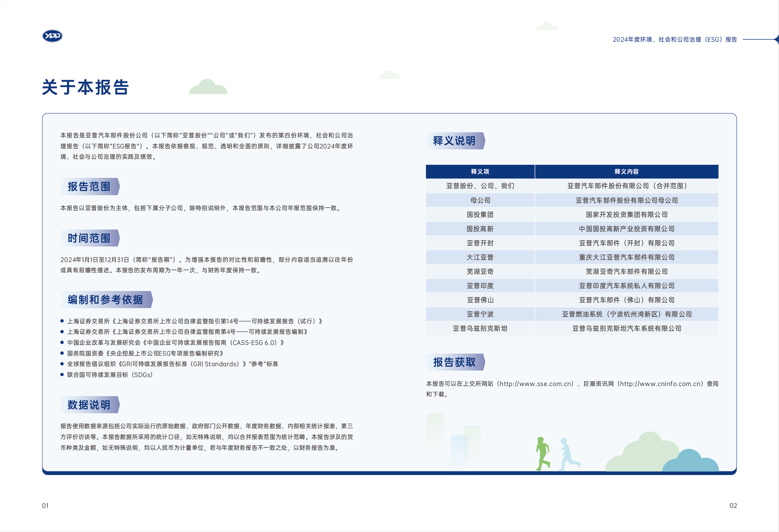Click page number 02
The image size is (779, 532).
(733, 506)
